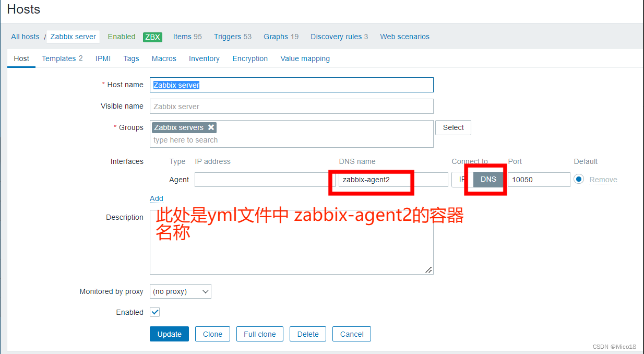Viewport: 644px width, 354px height.
Task: Open the Monitored by proxy dropdown
Action: (x=181, y=291)
